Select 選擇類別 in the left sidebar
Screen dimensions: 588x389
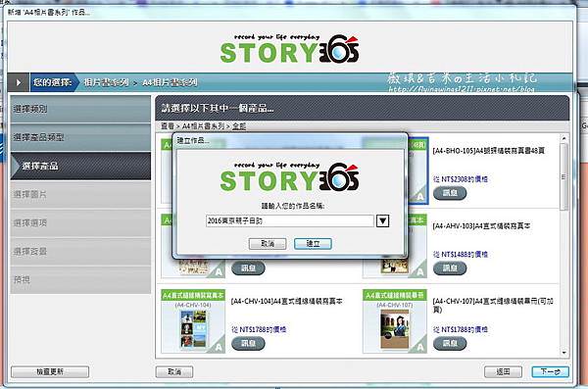[x=80, y=109]
